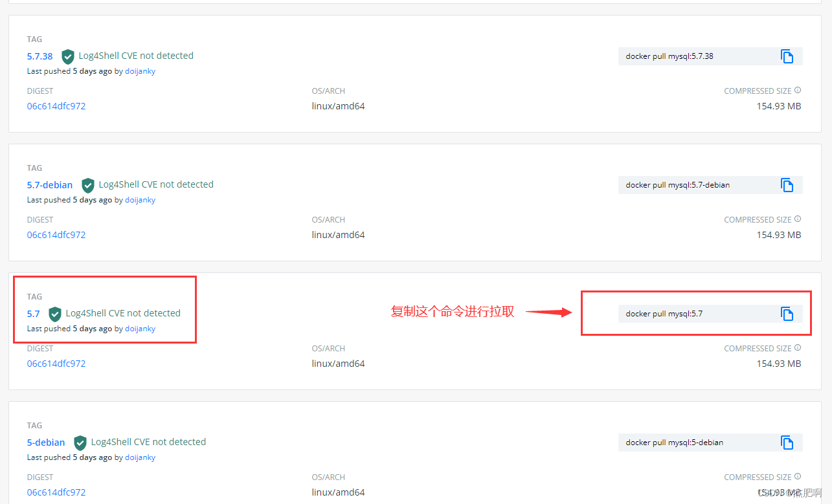Select the 'docker pull mysql:5.7-debian' command text
This screenshot has width=832, height=504.
678,185
